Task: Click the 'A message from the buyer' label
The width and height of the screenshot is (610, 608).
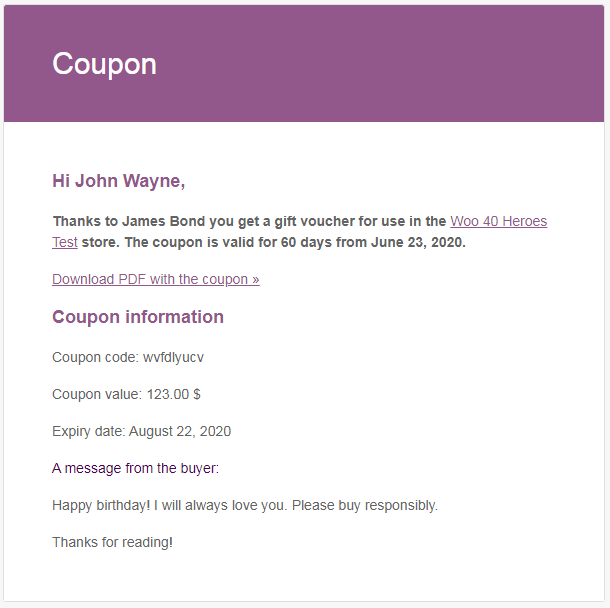Action: click(x=135, y=468)
